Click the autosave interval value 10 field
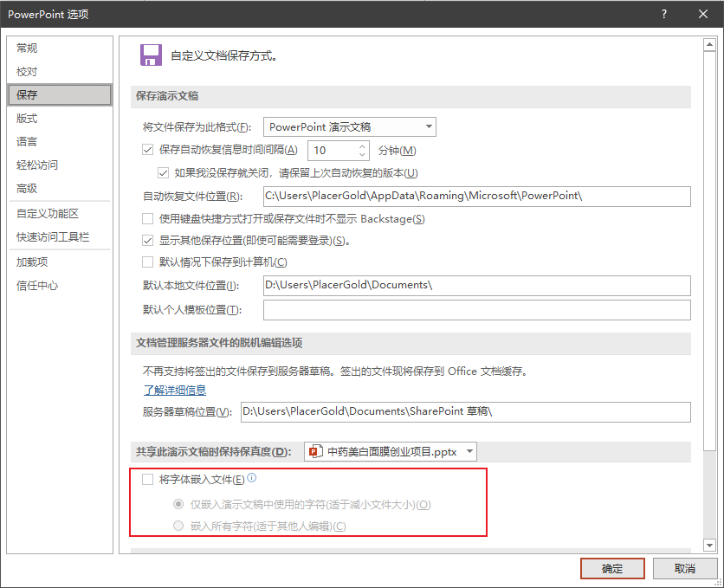 pos(332,151)
